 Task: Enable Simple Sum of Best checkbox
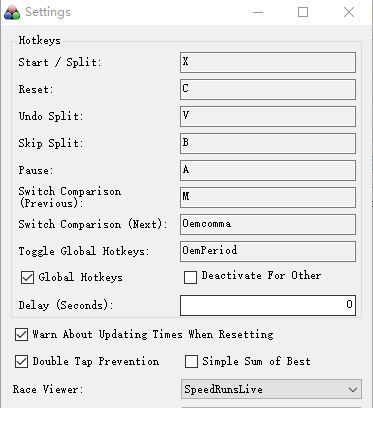[191, 362]
